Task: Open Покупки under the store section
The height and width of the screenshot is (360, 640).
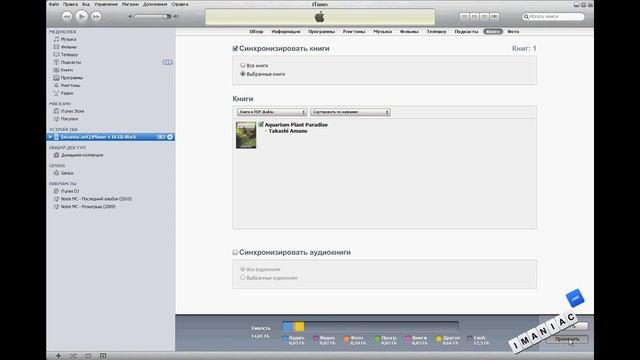Action: [69, 119]
